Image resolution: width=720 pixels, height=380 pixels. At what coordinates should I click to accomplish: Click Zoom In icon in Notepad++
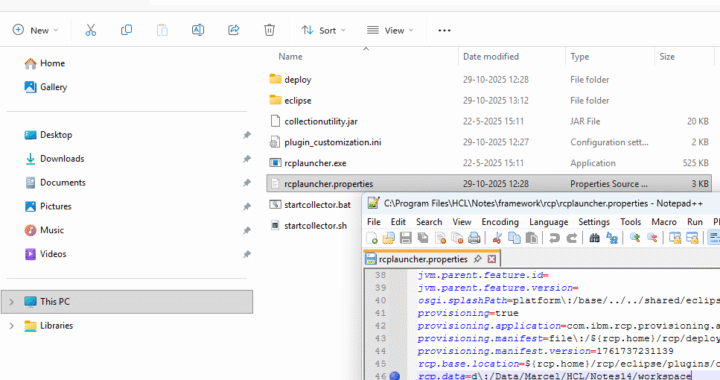point(635,238)
